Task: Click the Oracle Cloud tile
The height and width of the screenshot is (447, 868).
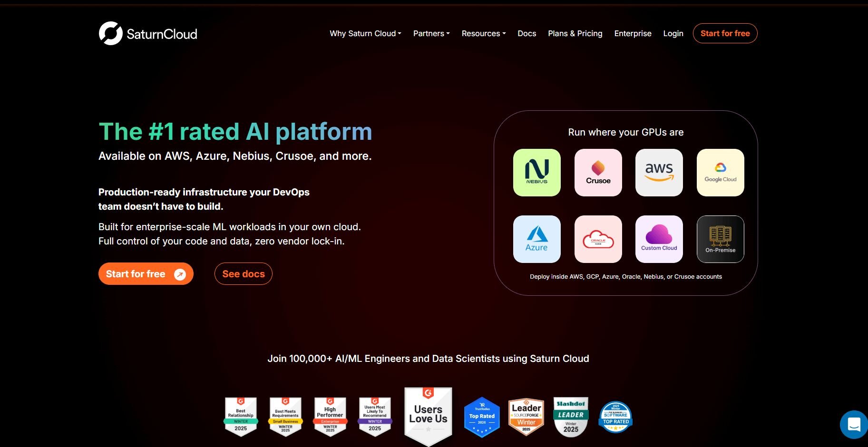Action: pos(598,239)
